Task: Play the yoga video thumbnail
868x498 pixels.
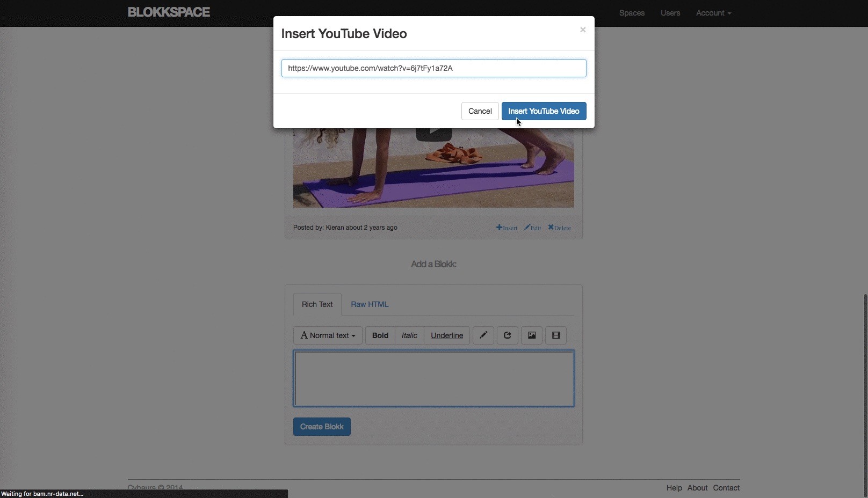Action: point(433,134)
